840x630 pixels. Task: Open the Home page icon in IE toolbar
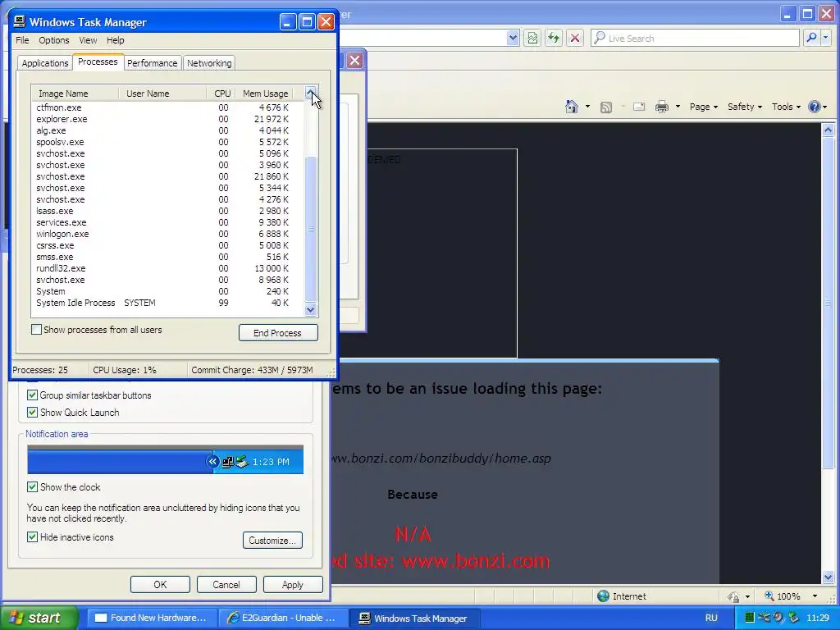tap(572, 107)
